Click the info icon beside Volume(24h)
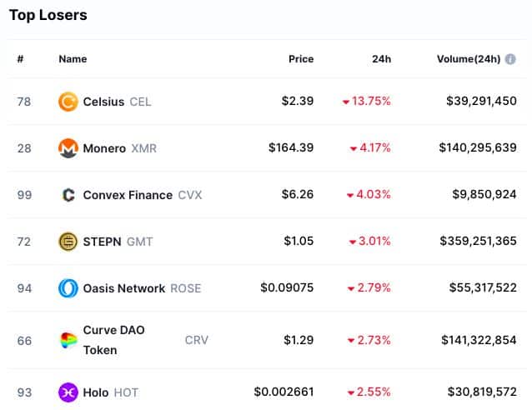The width and height of the screenshot is (532, 410). point(510,59)
